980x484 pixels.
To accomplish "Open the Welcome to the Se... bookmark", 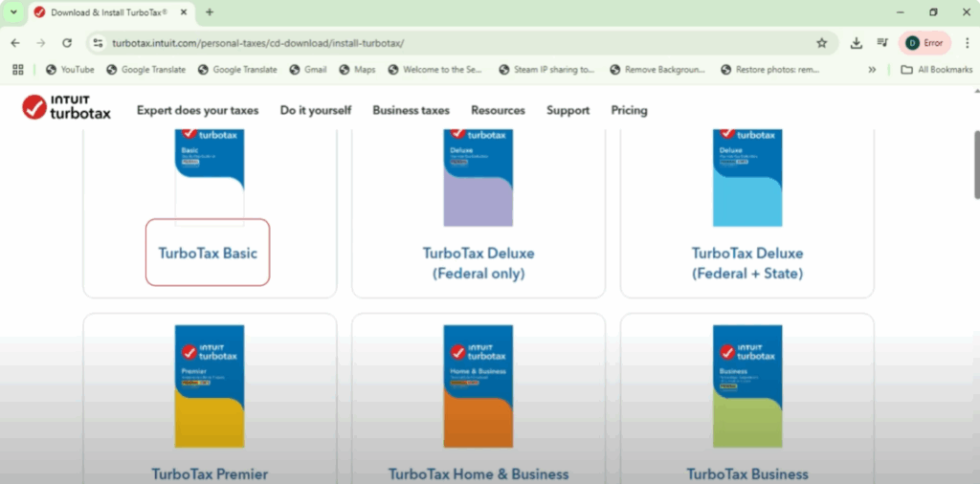I will (435, 69).
